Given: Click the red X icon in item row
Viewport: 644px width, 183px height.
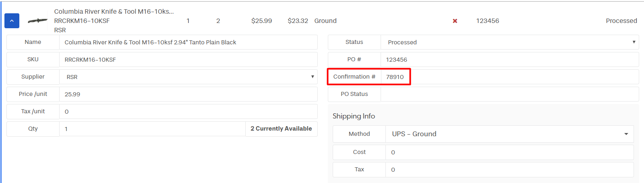Looking at the screenshot, I should point(455,21).
